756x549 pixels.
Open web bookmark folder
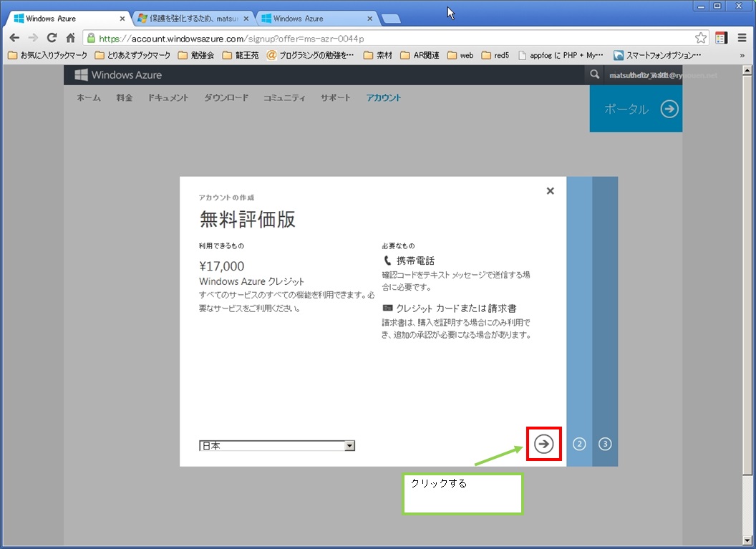pyautogui.click(x=460, y=55)
